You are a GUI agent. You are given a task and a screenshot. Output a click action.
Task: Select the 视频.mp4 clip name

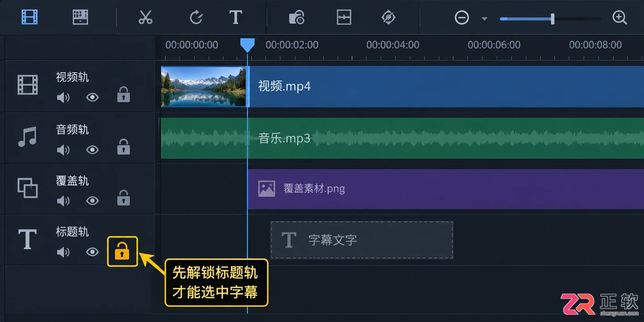pos(284,86)
